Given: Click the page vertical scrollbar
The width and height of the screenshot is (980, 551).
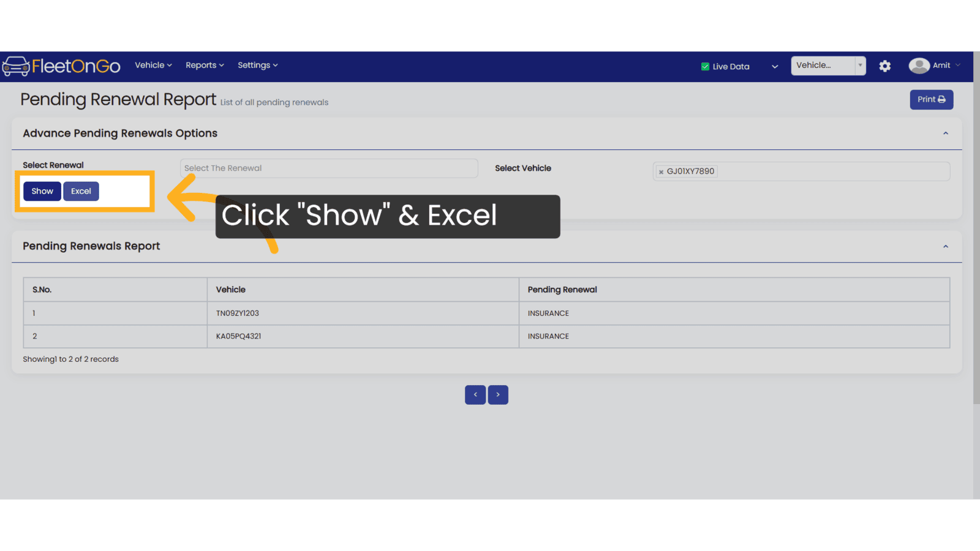Looking at the screenshot, I should pyautogui.click(x=976, y=228).
